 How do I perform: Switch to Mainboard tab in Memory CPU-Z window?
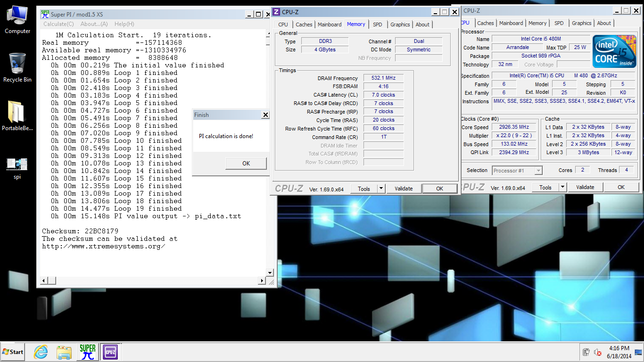pyautogui.click(x=330, y=25)
